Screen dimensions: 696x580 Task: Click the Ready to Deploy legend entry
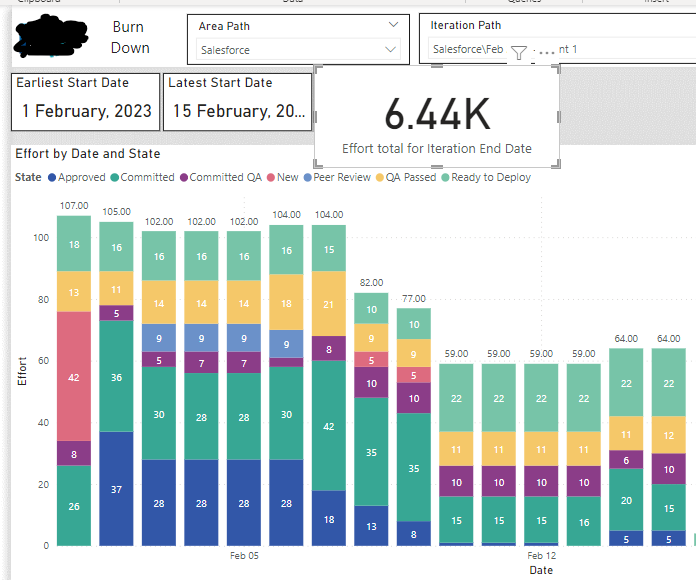tap(486, 178)
